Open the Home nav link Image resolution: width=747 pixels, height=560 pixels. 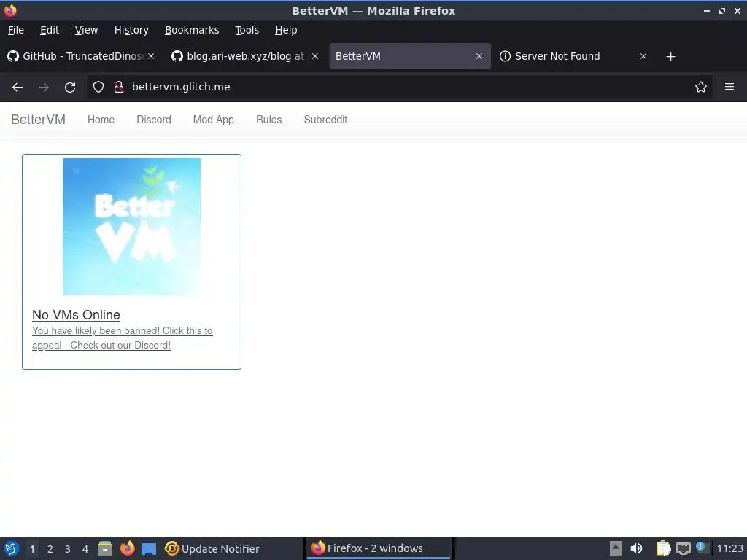click(x=101, y=120)
